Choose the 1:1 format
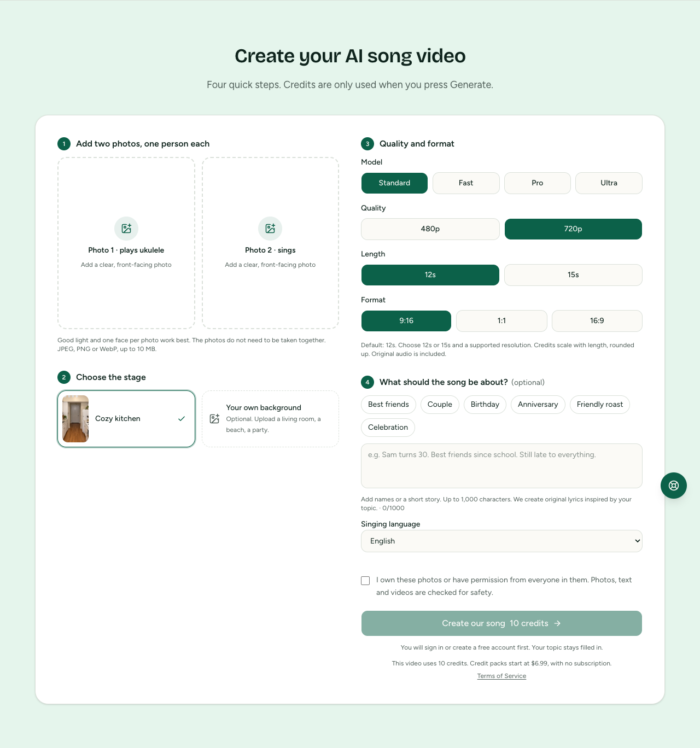Viewport: 700px width, 748px height. click(x=501, y=321)
